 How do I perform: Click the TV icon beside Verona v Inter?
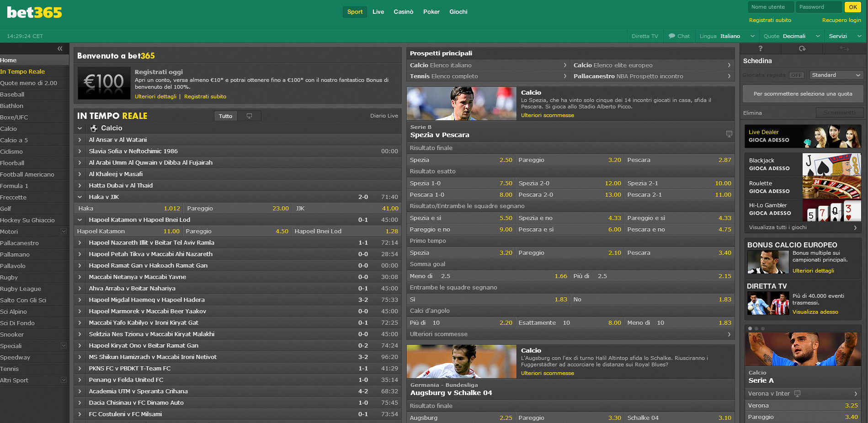tap(797, 394)
